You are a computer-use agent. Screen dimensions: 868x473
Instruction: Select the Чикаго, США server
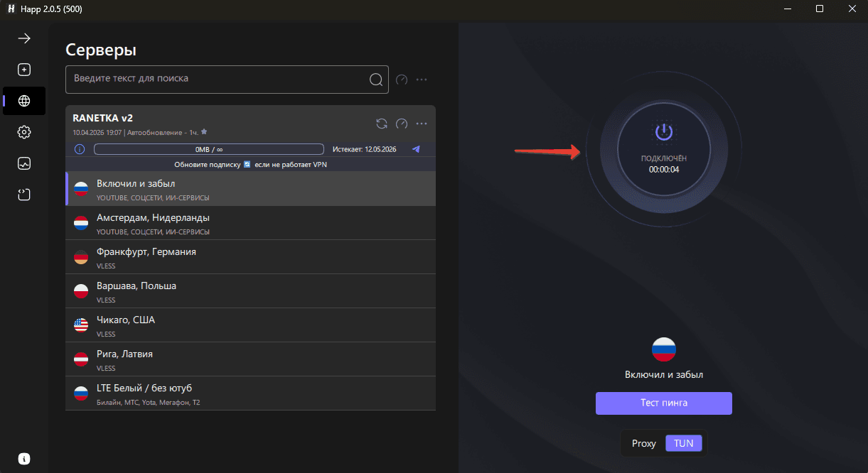point(250,325)
